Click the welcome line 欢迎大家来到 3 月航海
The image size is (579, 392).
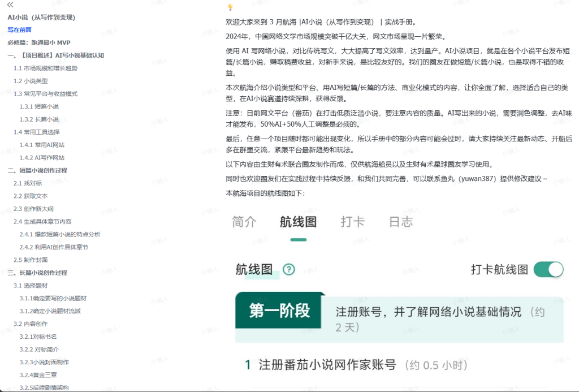321,22
